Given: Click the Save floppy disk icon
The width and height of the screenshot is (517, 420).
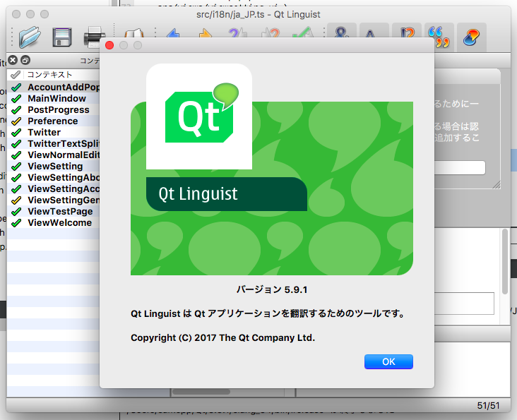Looking at the screenshot, I should tap(62, 37).
